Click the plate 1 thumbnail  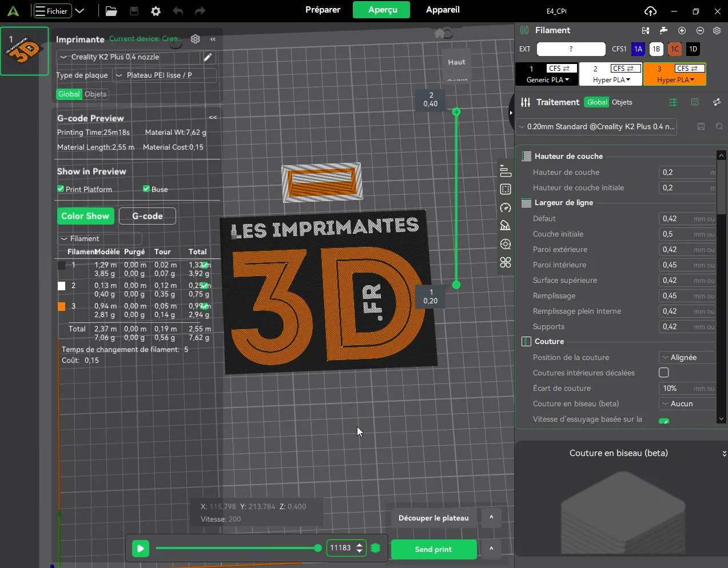25,51
